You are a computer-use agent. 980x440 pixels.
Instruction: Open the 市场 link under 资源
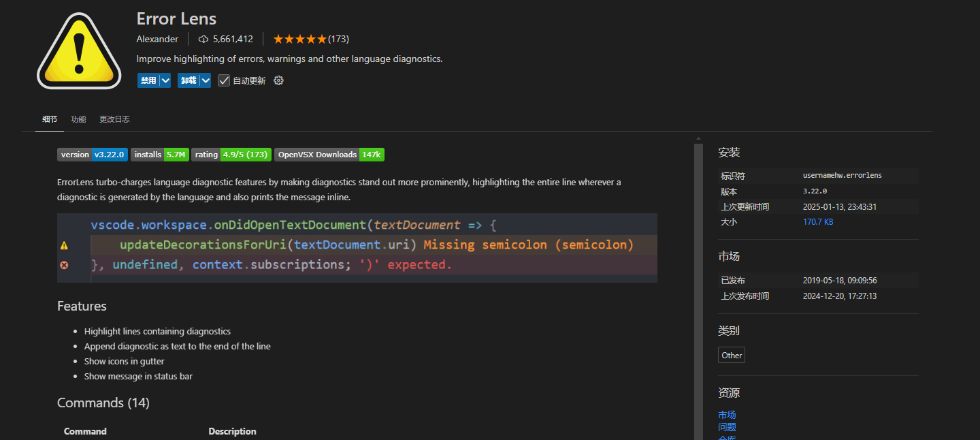click(x=727, y=415)
